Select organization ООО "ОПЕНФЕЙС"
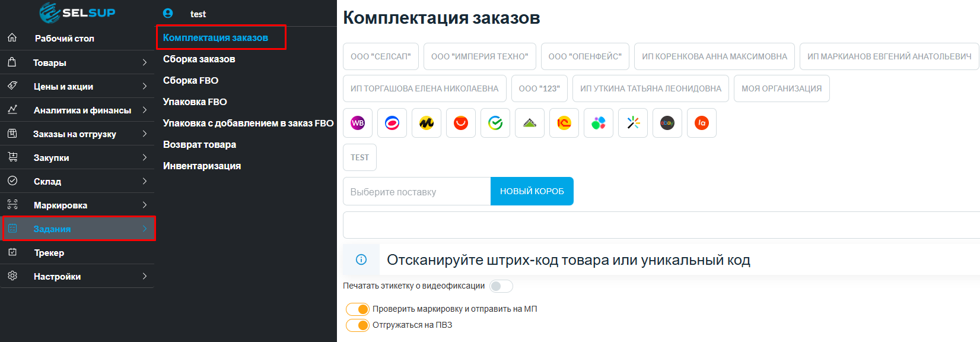This screenshot has width=980, height=342. (586, 56)
